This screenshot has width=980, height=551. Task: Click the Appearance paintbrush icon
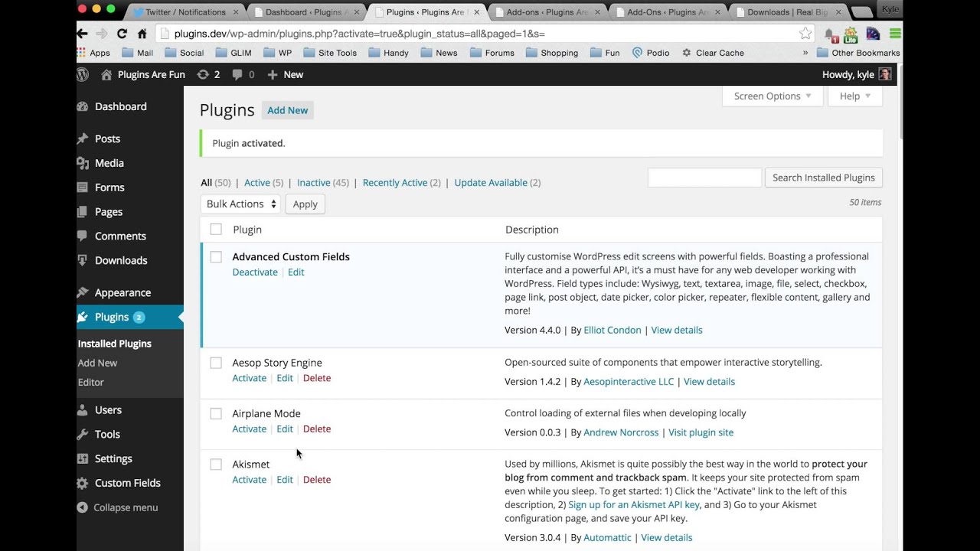point(83,292)
